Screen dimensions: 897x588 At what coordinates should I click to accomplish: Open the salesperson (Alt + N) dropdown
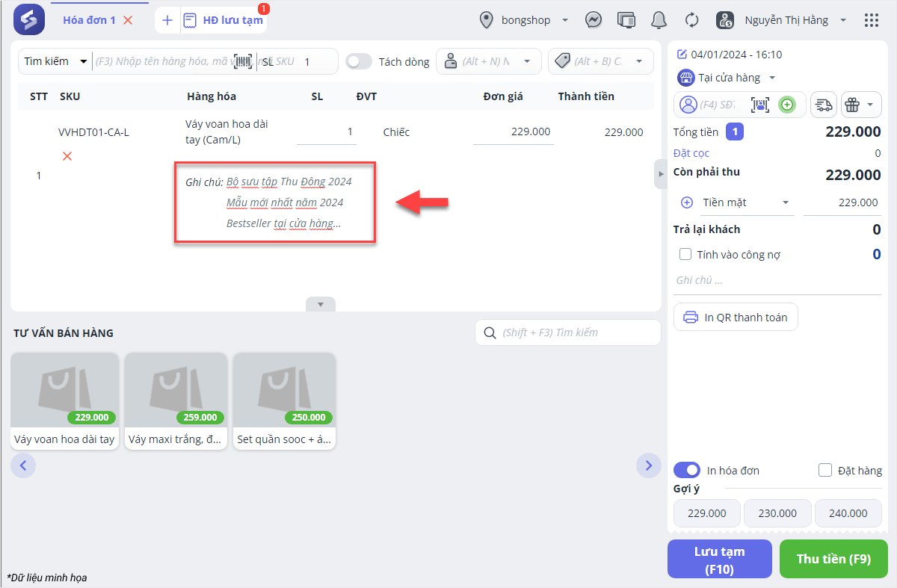click(x=489, y=61)
